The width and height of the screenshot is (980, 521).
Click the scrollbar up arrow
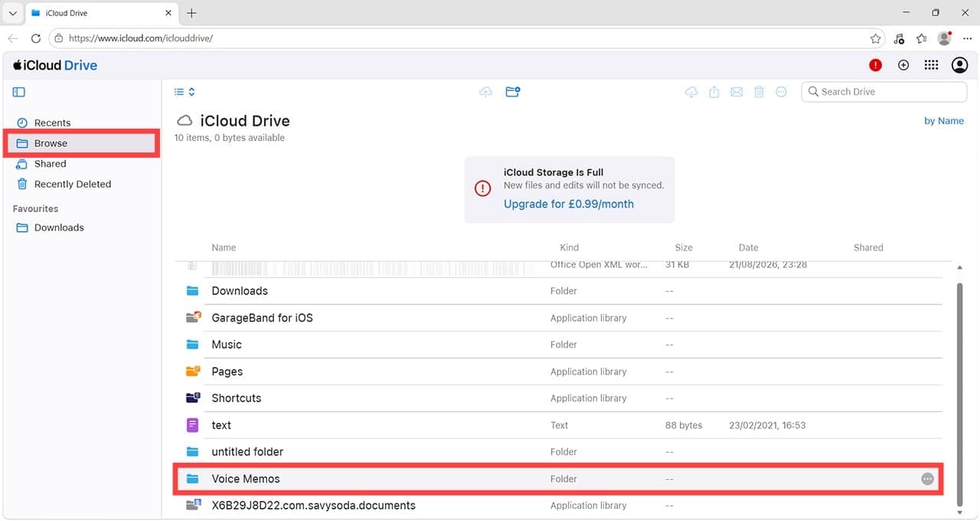pos(960,267)
